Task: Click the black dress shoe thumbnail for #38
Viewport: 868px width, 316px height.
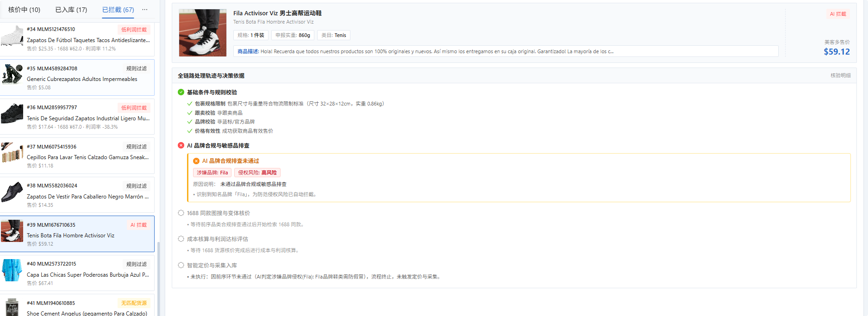Action: point(12,192)
